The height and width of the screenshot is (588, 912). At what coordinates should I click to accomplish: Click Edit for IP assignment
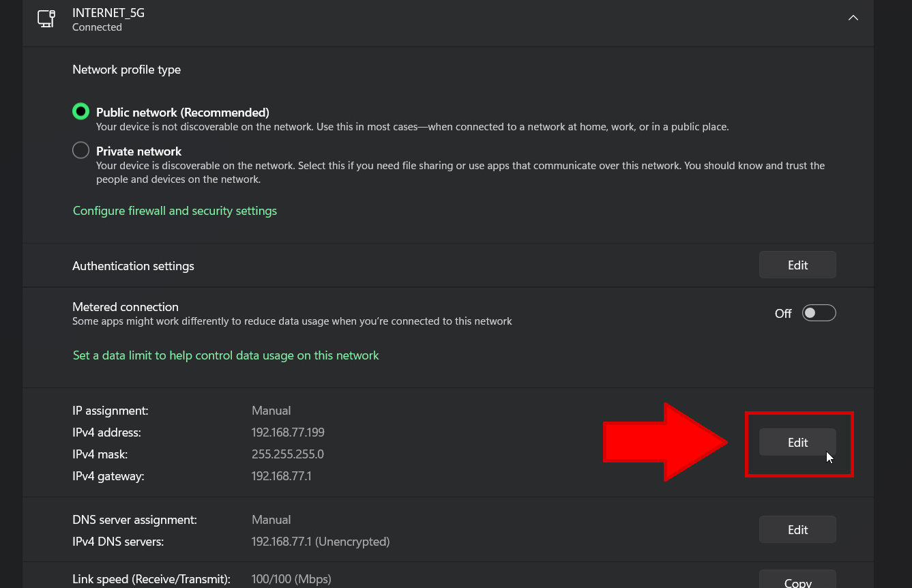(797, 443)
